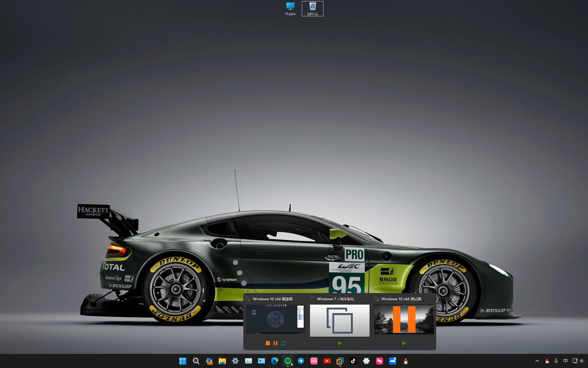Open taskbar Search magnifier

tap(196, 361)
